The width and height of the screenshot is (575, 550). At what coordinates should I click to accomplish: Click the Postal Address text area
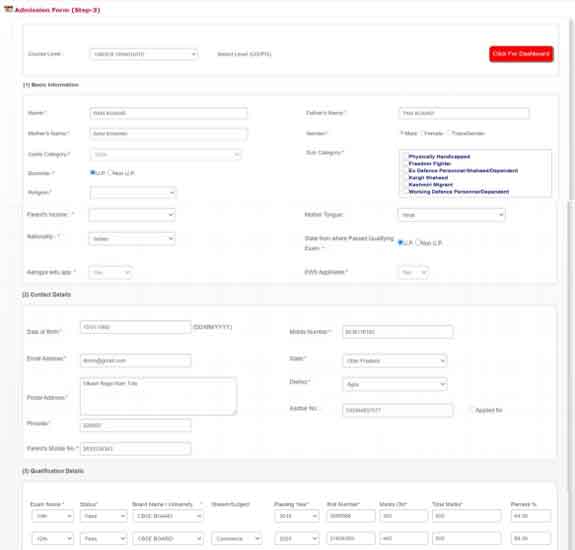click(158, 397)
